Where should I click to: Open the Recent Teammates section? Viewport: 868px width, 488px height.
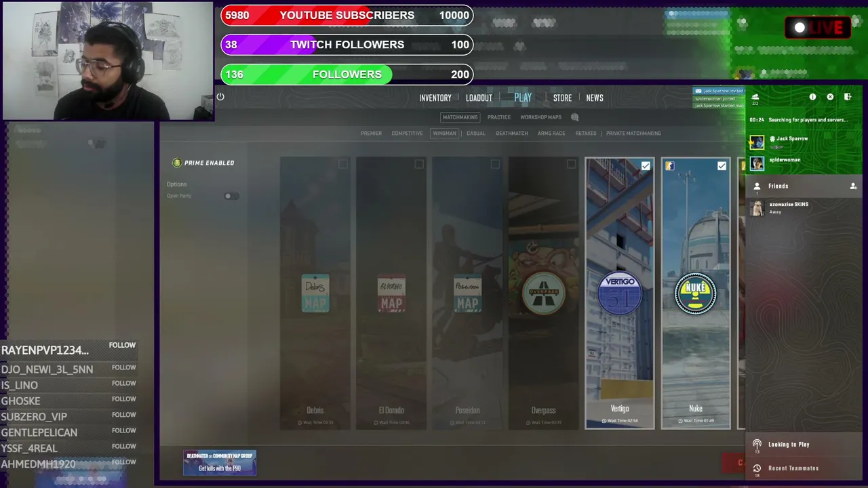point(804,468)
